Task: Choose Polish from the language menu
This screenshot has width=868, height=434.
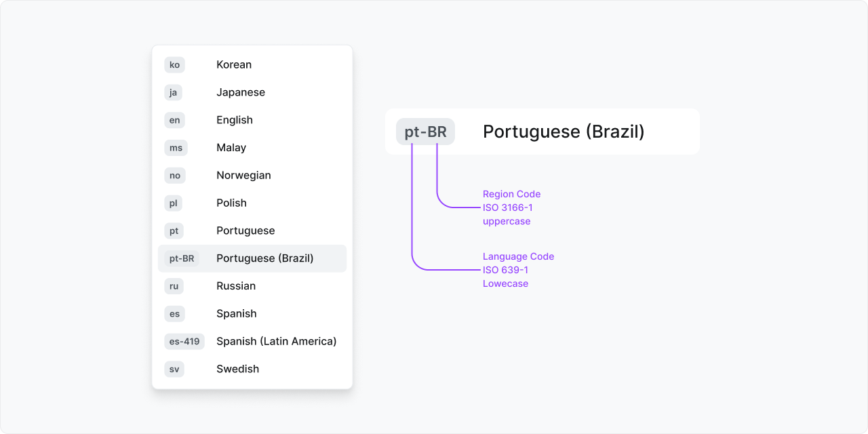Action: tap(252, 203)
